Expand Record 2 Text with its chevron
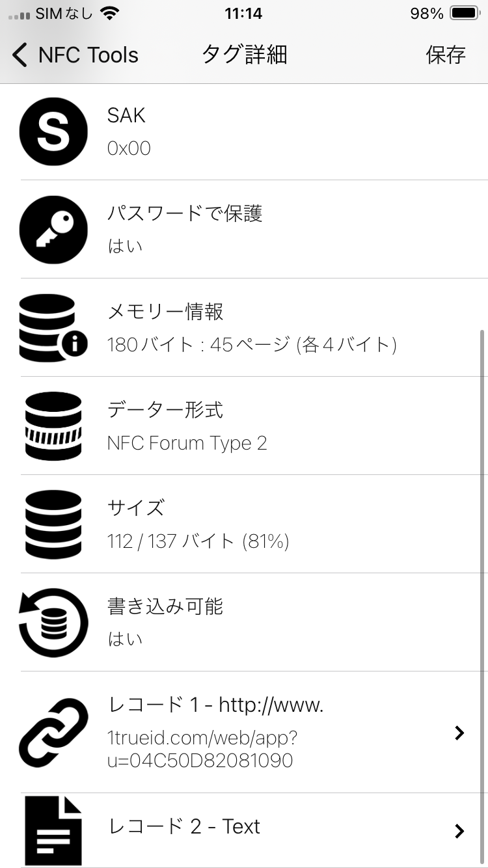The height and width of the screenshot is (868, 488). point(459,831)
